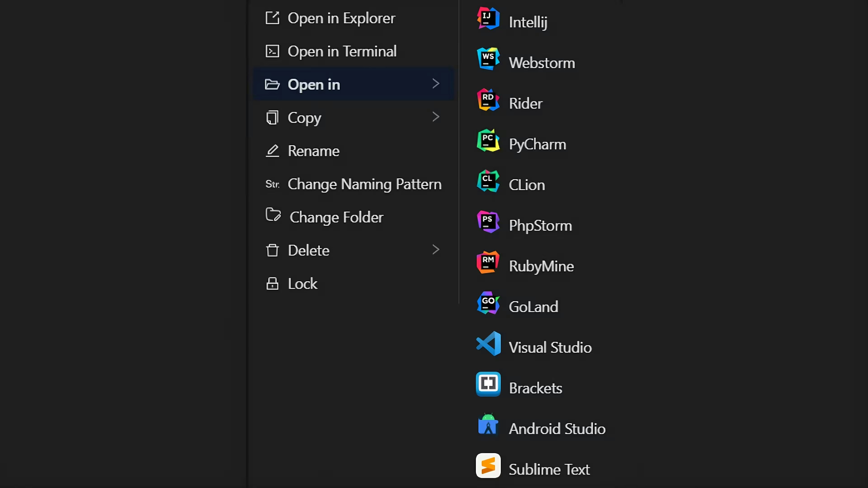Image resolution: width=868 pixels, height=488 pixels.
Task: Select the Delete menu entry
Action: (354, 250)
